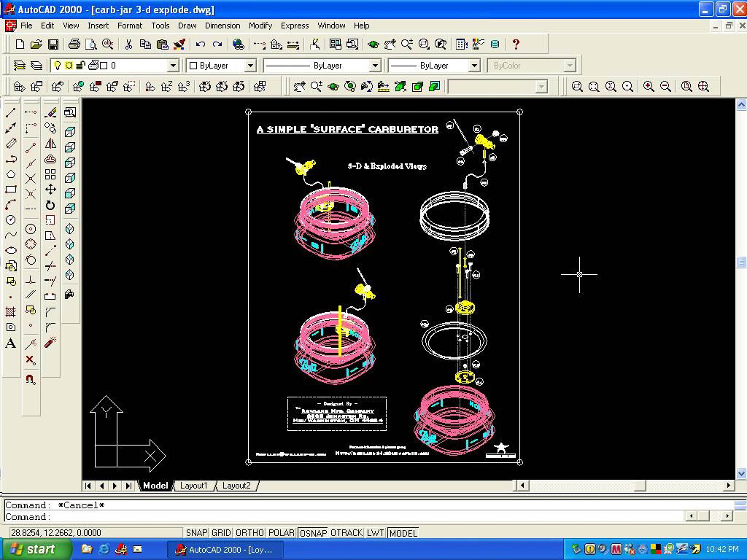Open the Dimension menu
The image size is (747, 560).
[x=222, y=26]
